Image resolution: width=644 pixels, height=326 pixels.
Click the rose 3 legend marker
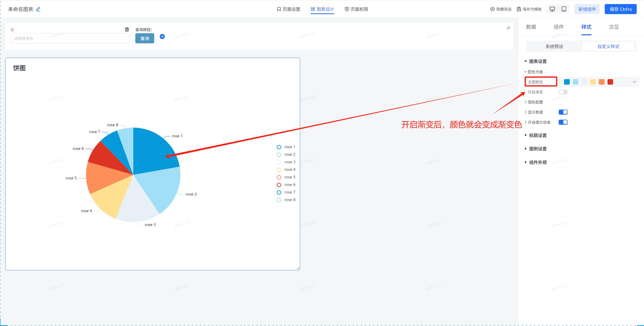pos(279,162)
